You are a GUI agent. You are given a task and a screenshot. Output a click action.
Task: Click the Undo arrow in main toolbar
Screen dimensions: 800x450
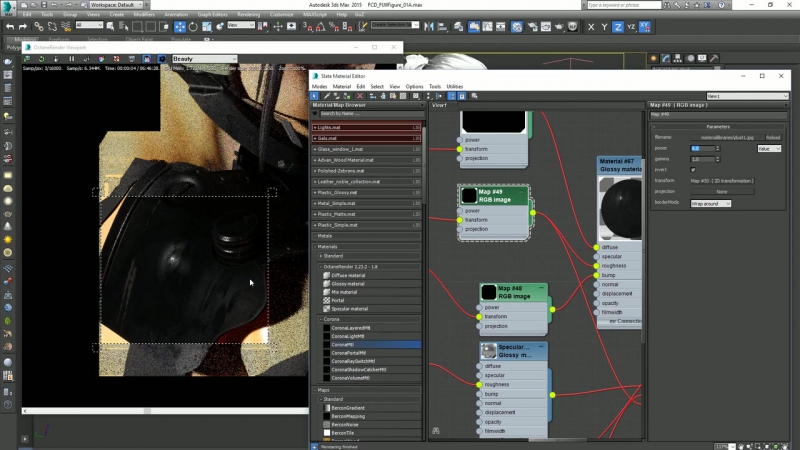tap(10, 25)
